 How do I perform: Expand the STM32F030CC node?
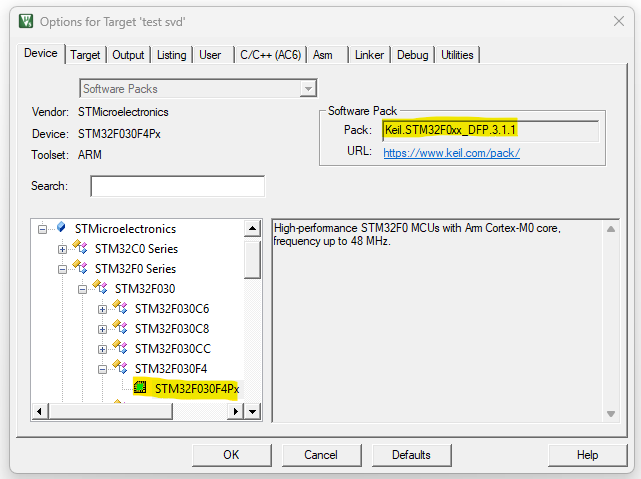[x=102, y=349]
